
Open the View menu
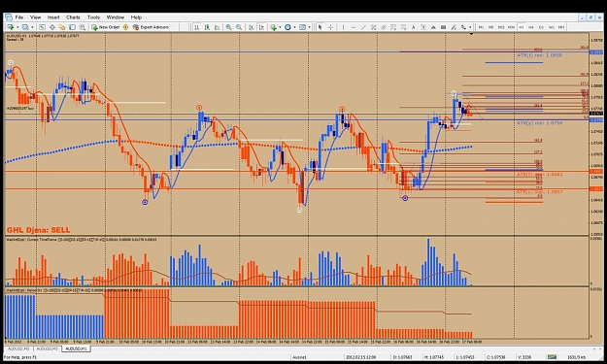35,17
